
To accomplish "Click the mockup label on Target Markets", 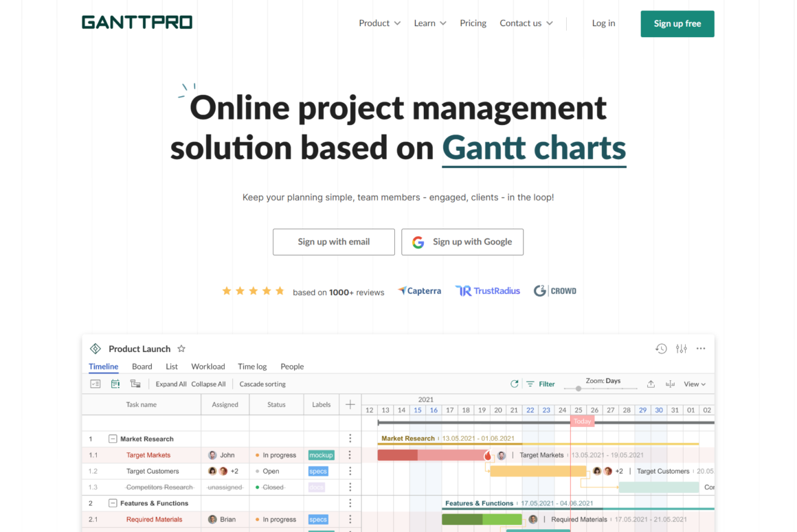I will click(x=322, y=455).
